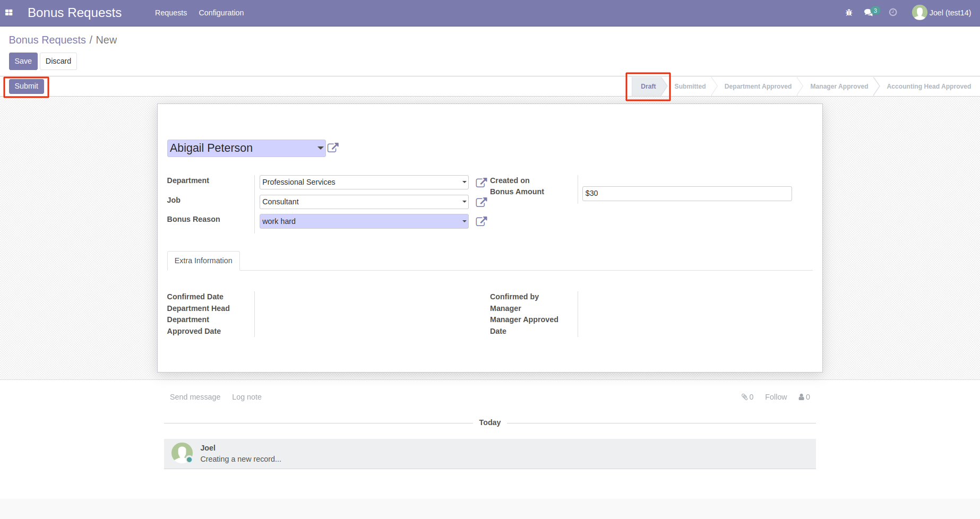Click the Bonus Reason field label
The width and height of the screenshot is (980, 519).
[193, 219]
